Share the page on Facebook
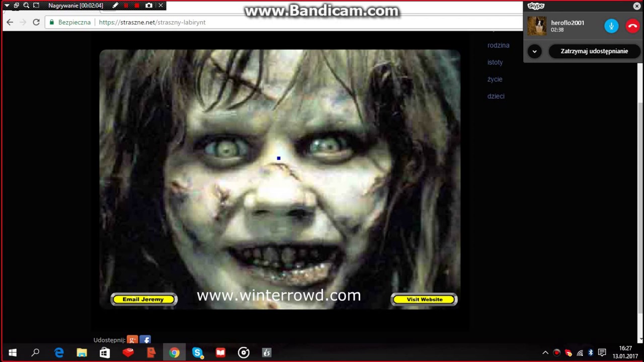The width and height of the screenshot is (644, 362). [145, 340]
